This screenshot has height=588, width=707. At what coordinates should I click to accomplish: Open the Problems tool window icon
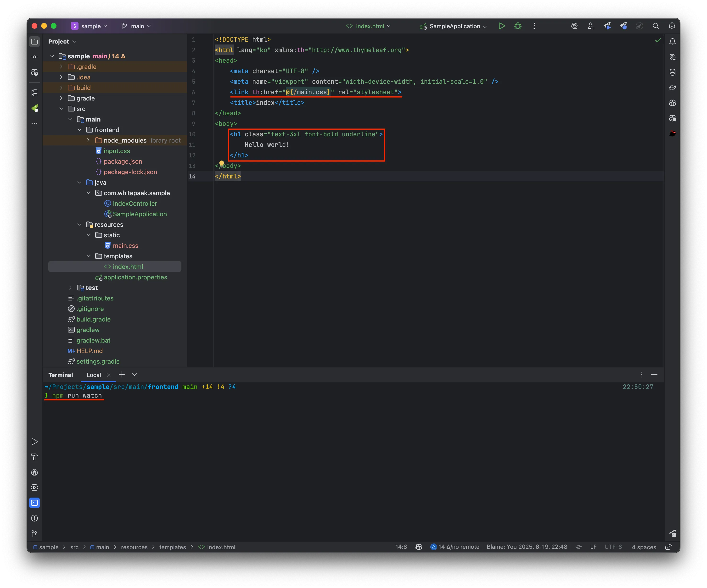(x=34, y=518)
